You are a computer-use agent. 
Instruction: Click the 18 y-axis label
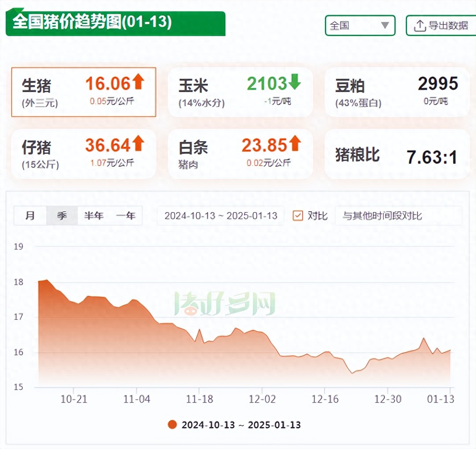pos(18,282)
